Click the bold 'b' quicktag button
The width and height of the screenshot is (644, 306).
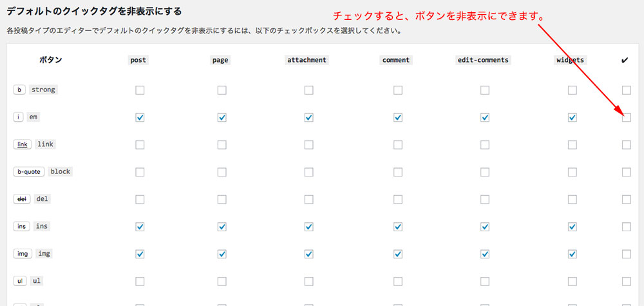click(19, 90)
